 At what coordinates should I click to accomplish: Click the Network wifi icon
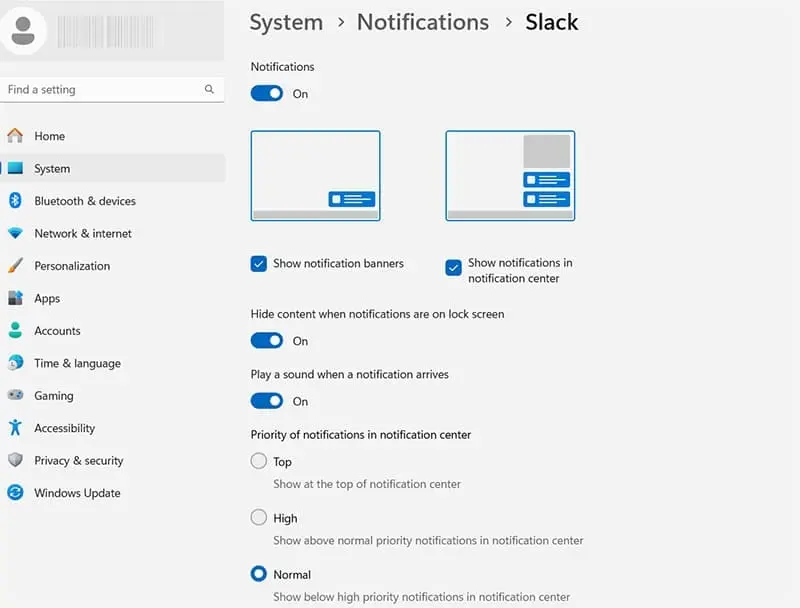tap(15, 233)
